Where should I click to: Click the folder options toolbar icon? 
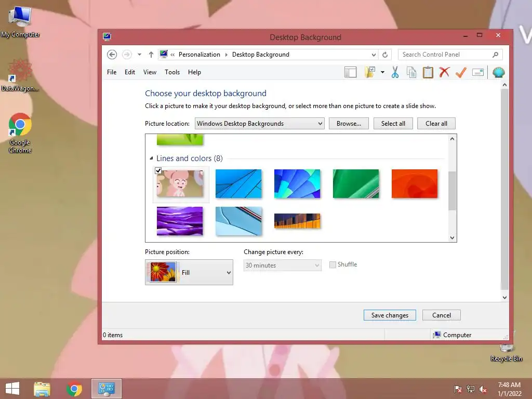[370, 72]
